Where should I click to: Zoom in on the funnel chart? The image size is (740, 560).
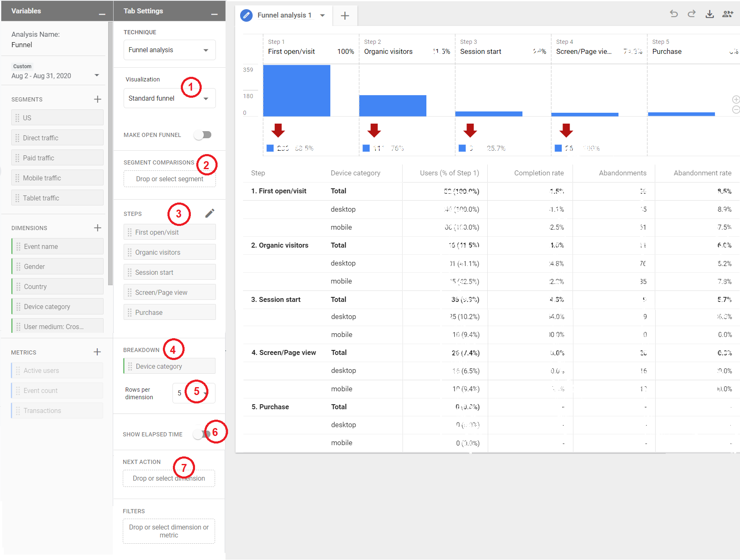(736, 99)
